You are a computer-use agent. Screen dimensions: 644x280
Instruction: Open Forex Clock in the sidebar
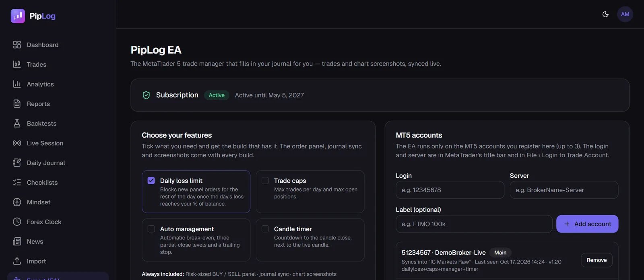[58, 222]
